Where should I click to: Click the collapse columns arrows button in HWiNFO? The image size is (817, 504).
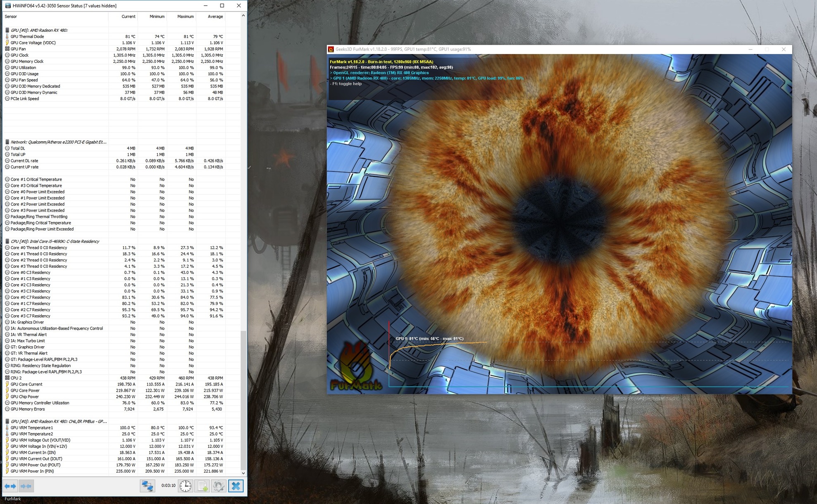[x=26, y=486]
